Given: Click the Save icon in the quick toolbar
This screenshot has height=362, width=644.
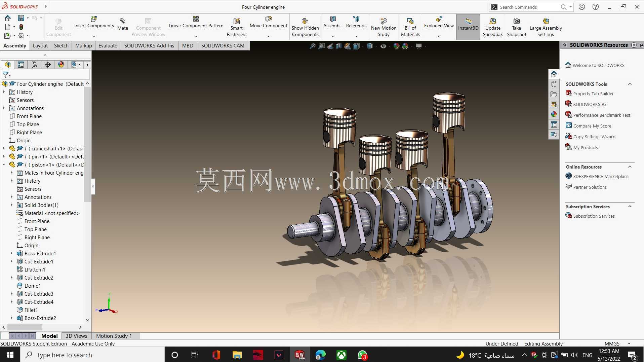Looking at the screenshot, I should (21, 18).
